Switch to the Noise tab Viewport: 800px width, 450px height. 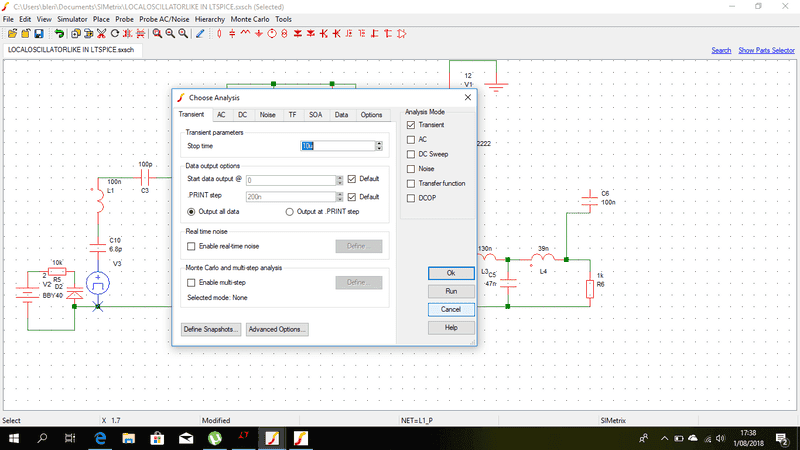pyautogui.click(x=267, y=115)
